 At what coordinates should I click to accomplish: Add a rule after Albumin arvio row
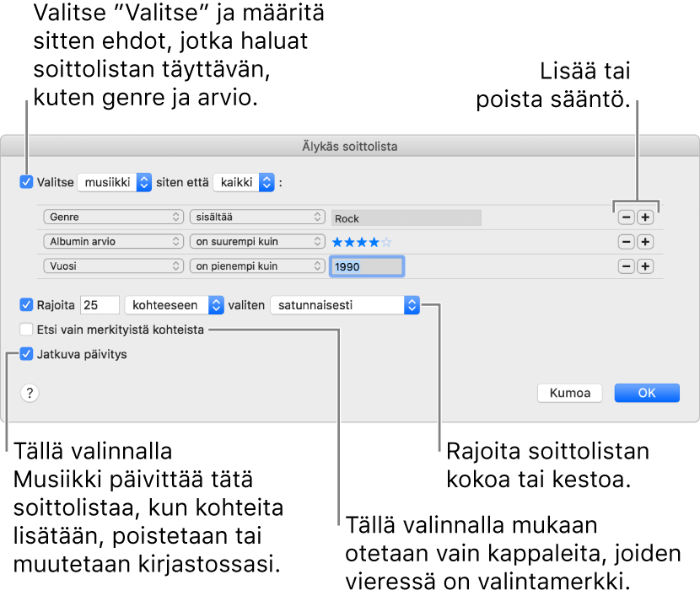(645, 242)
